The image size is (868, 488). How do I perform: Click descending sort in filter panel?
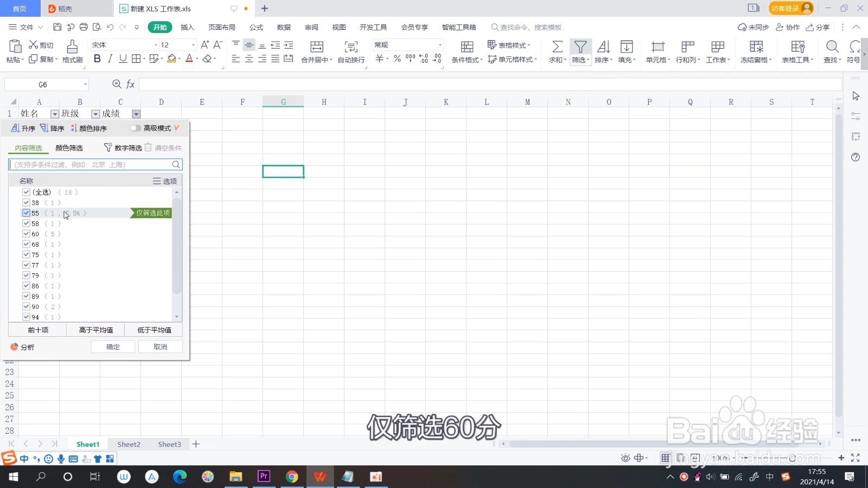[52, 128]
